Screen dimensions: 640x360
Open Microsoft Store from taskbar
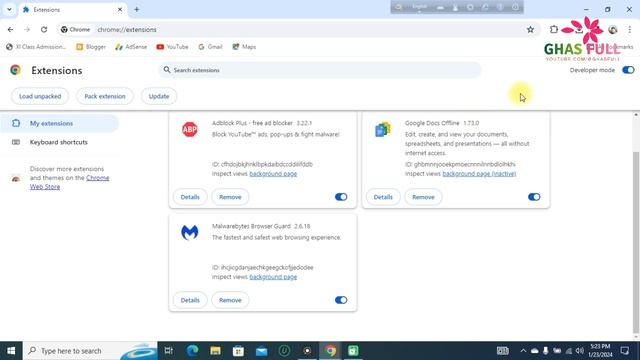[x=238, y=351]
